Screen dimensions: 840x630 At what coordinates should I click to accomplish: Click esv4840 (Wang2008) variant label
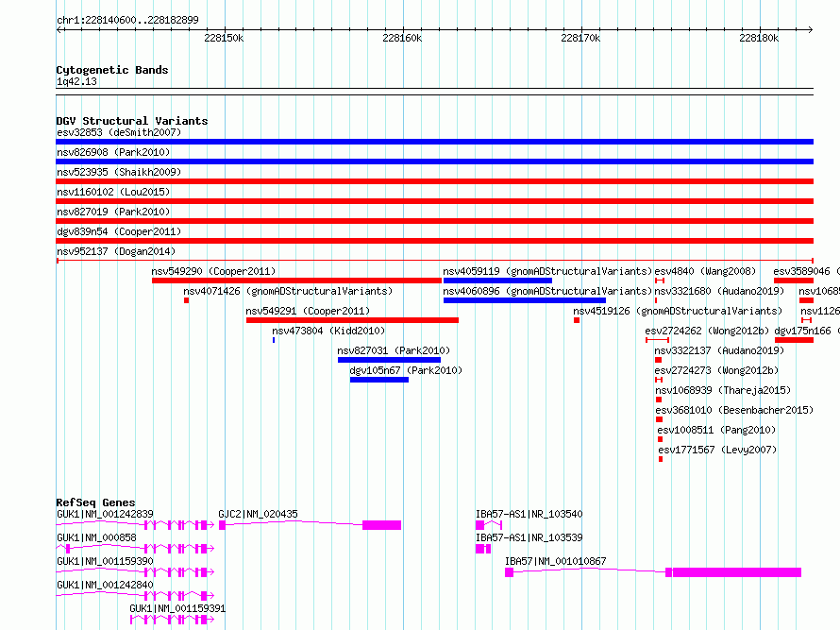coord(705,271)
